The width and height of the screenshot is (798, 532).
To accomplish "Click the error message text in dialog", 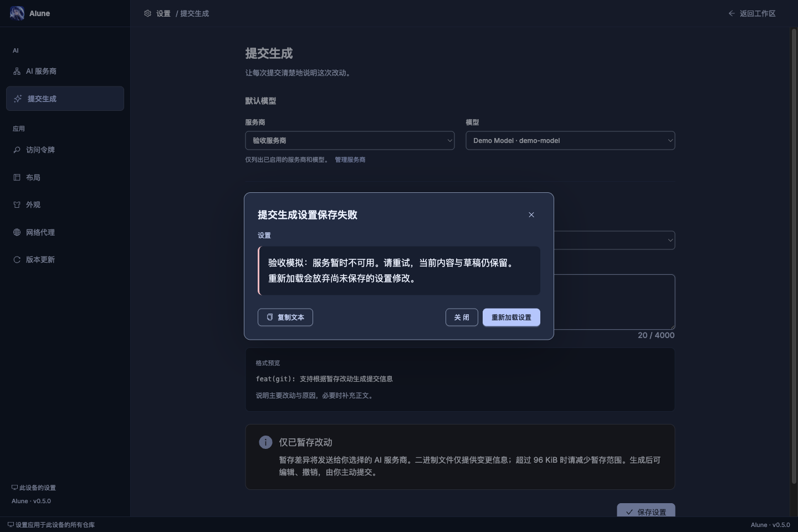I will pos(392,270).
